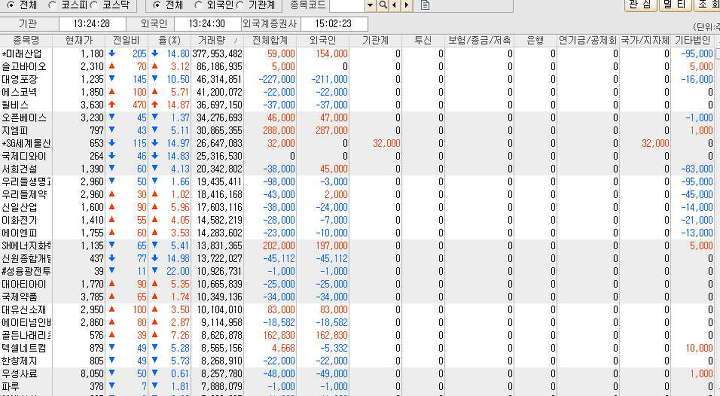Sort by the 전일비 column header
The height and width of the screenshot is (396, 720).
[x=126, y=40]
